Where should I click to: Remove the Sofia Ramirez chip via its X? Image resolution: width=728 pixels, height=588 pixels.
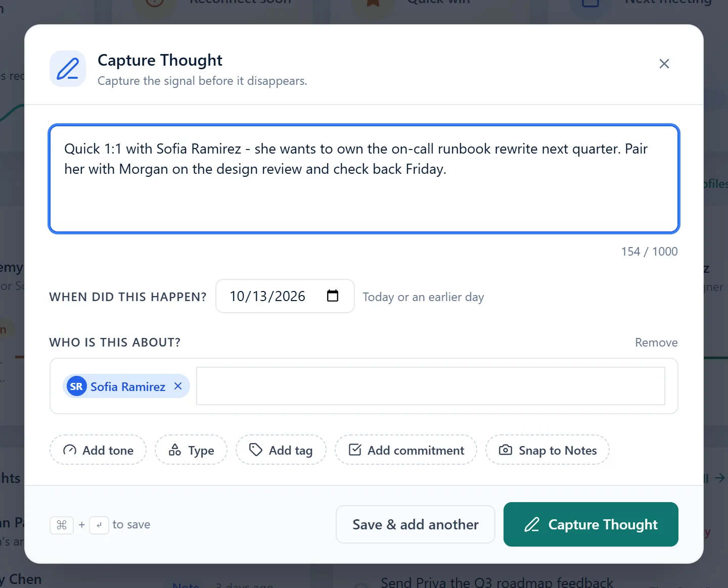coord(178,386)
